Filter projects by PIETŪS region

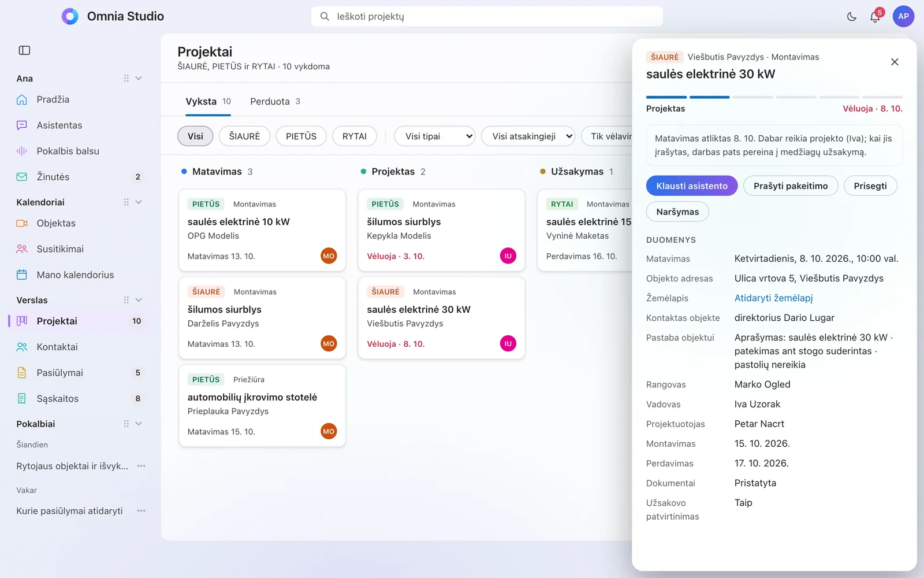click(301, 136)
